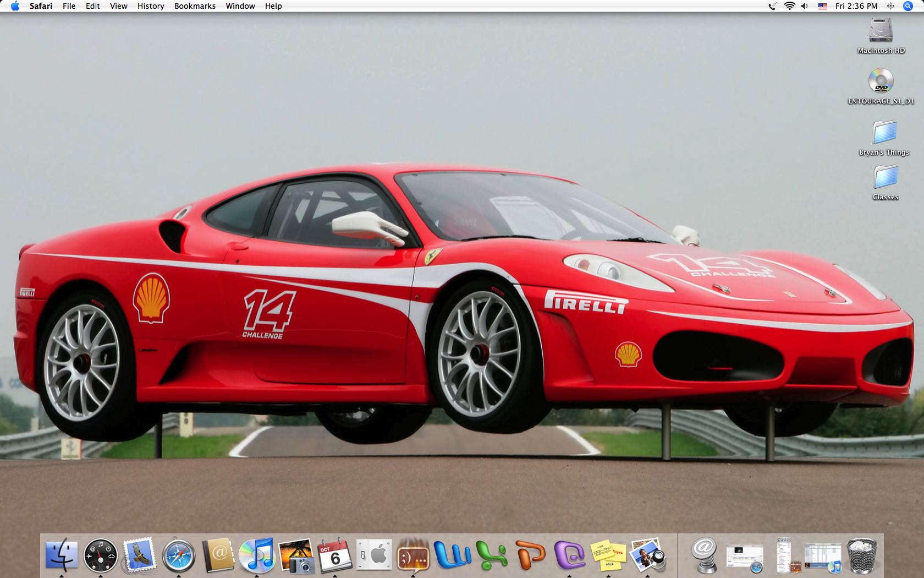924x578 pixels.
Task: Open the File menu
Action: [x=69, y=6]
